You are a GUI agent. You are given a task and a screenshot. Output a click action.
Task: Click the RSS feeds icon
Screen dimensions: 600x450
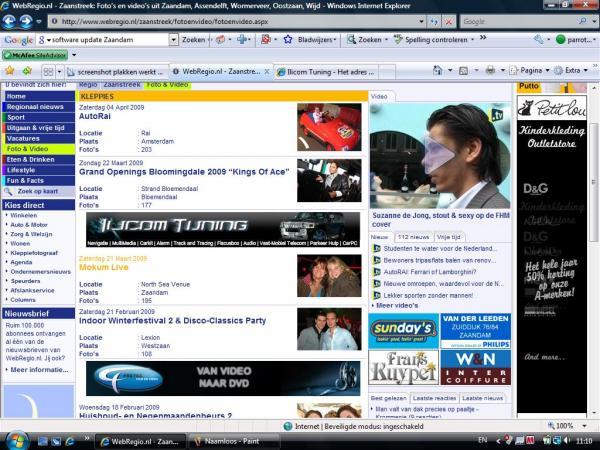[x=463, y=70]
